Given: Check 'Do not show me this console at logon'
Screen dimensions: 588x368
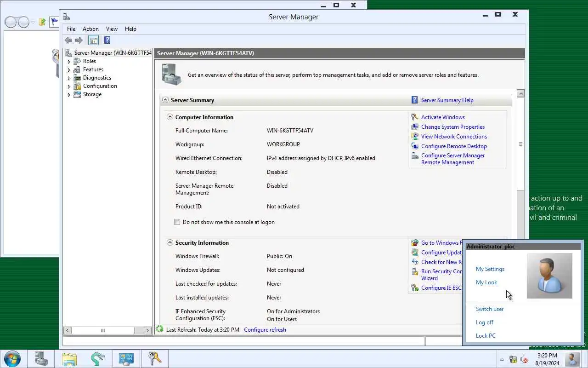Looking at the screenshot, I should [177, 222].
